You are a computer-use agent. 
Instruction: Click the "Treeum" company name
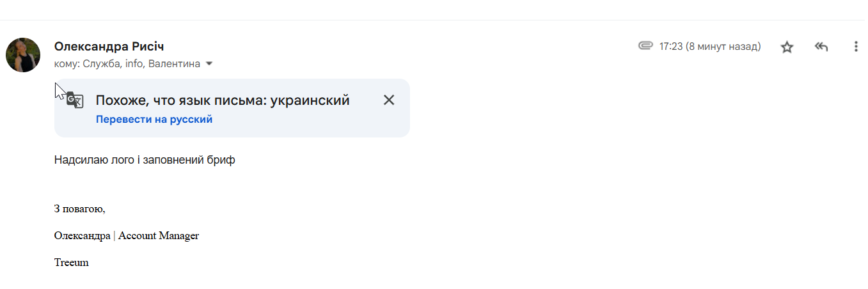pos(72,263)
